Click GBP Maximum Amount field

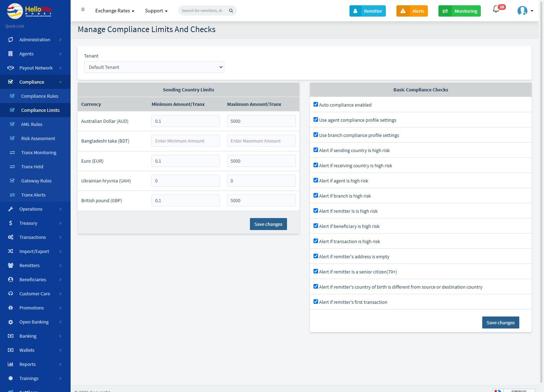point(261,200)
